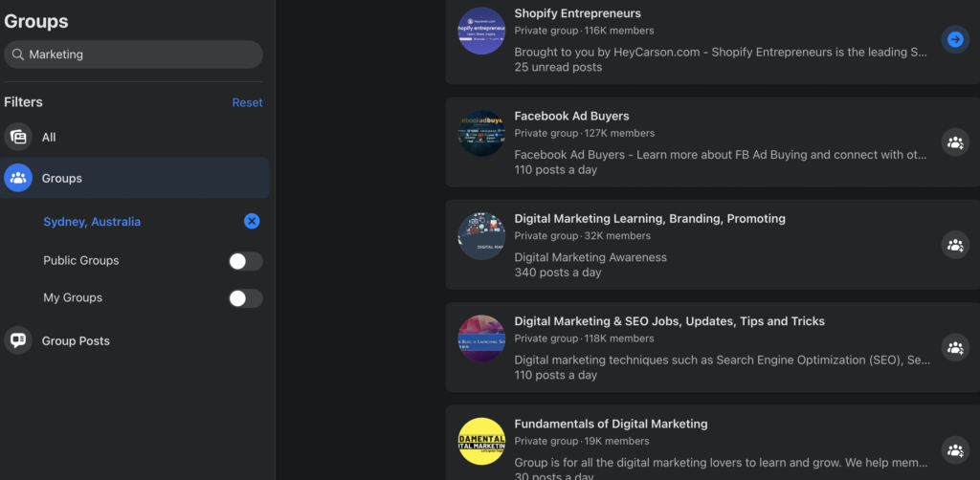This screenshot has height=480, width=980.
Task: Join Digital Marketing & SEO Jobs group
Action: tap(955, 348)
